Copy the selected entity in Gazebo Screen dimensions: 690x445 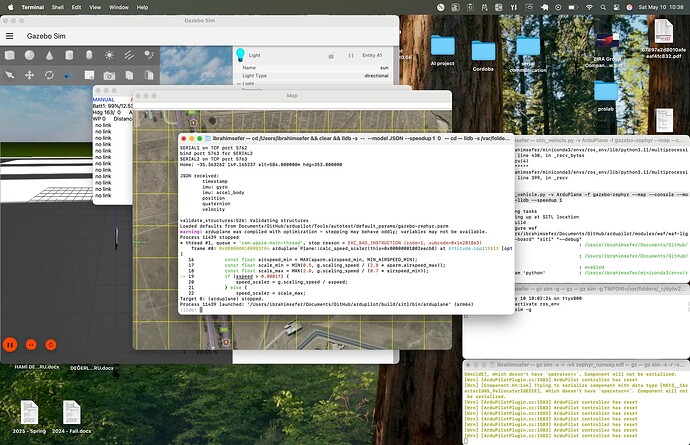[x=129, y=75]
